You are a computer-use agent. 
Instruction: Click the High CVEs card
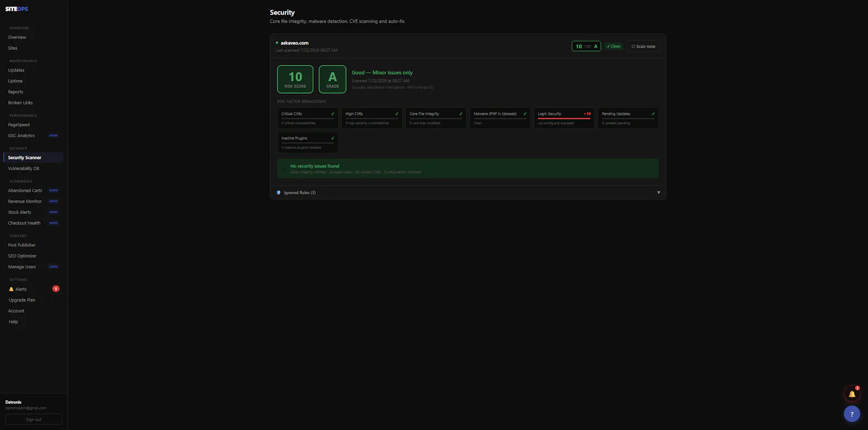point(372,118)
